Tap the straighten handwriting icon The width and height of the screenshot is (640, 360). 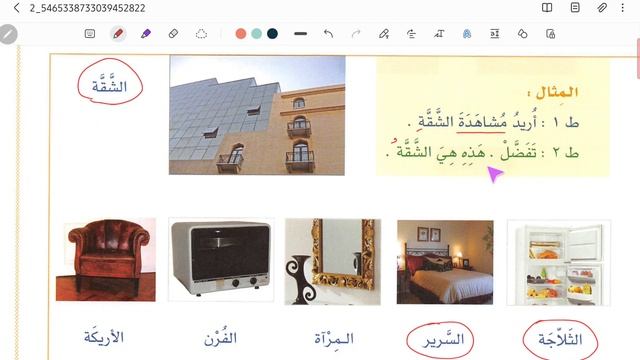click(411, 34)
